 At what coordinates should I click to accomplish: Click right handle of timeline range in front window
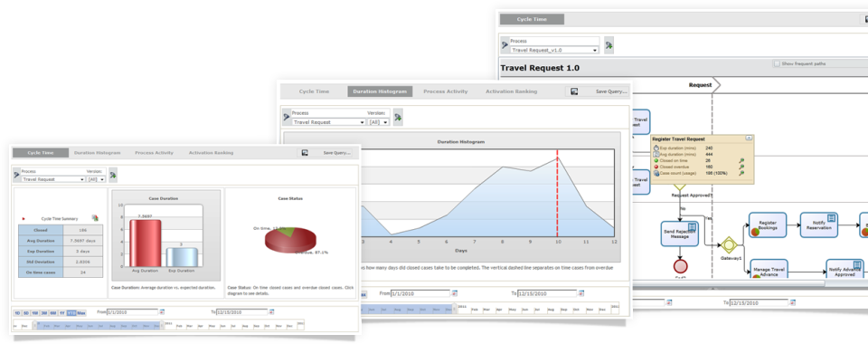[x=162, y=325]
